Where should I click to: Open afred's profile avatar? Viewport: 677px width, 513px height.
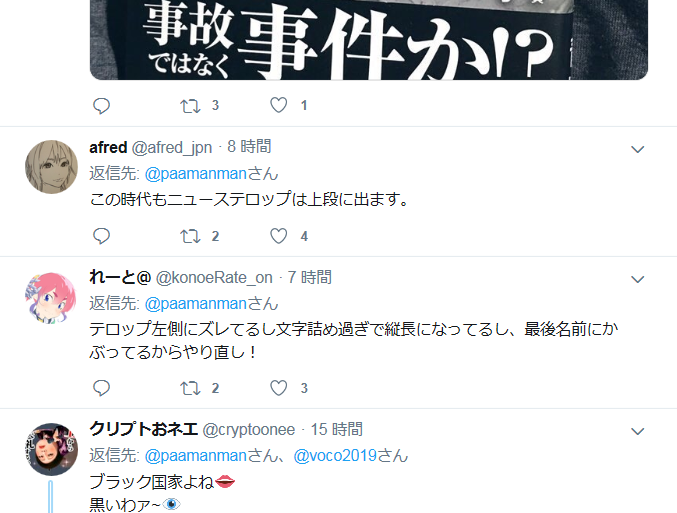[x=51, y=167]
